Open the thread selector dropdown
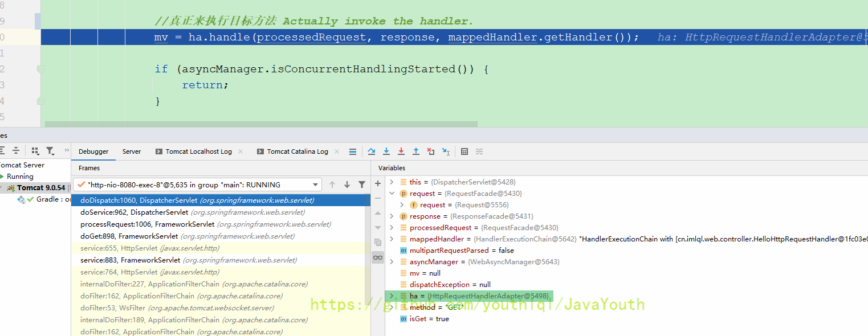This screenshot has height=336, width=868. click(316, 185)
